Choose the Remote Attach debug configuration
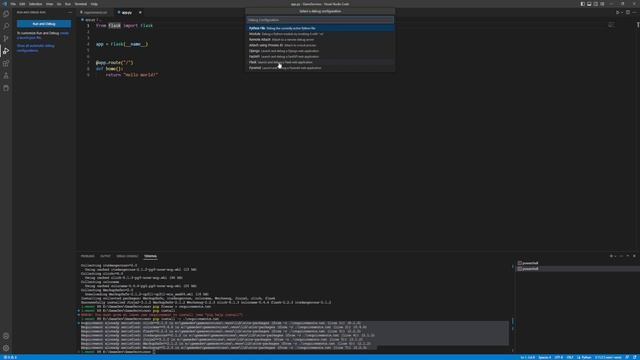640x360 pixels. point(320,40)
